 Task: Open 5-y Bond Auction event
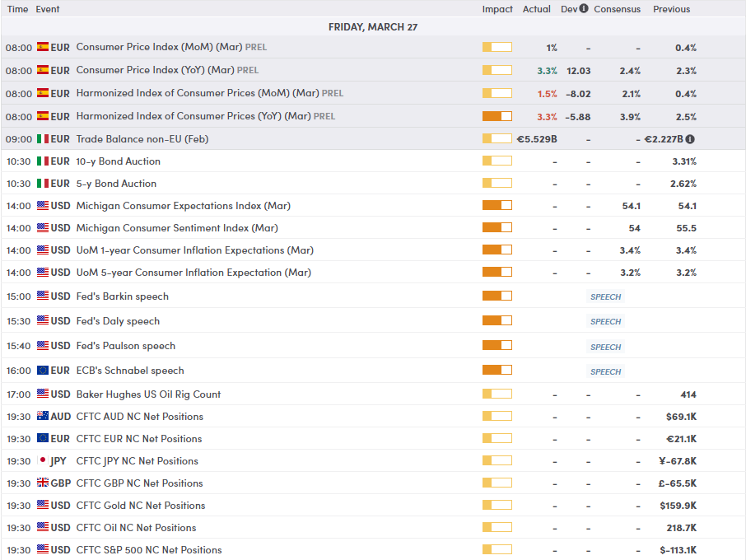pos(116,183)
